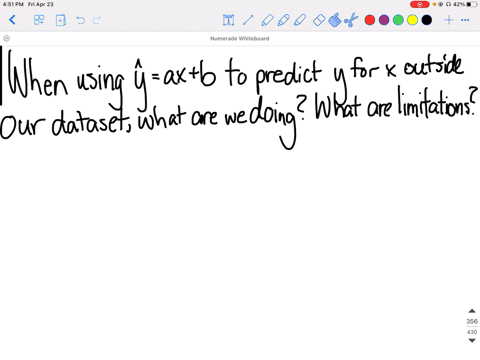Select the straight line tool

248,20
